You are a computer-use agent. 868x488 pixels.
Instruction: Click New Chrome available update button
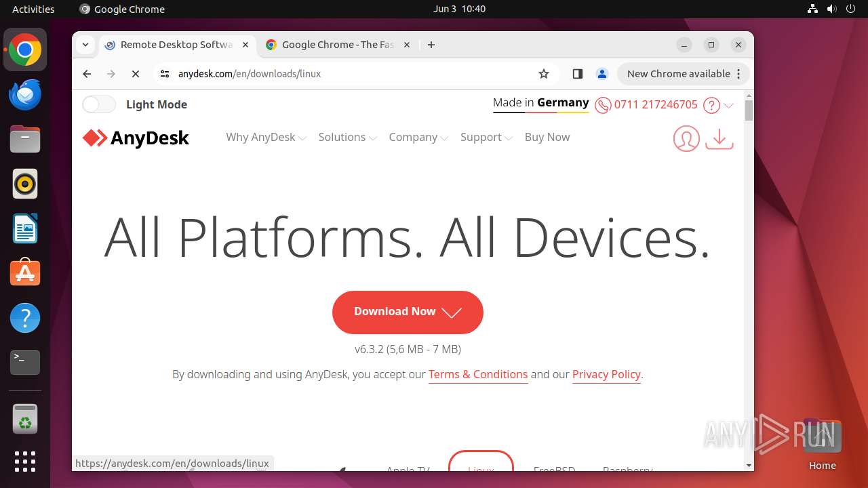pyautogui.click(x=683, y=74)
